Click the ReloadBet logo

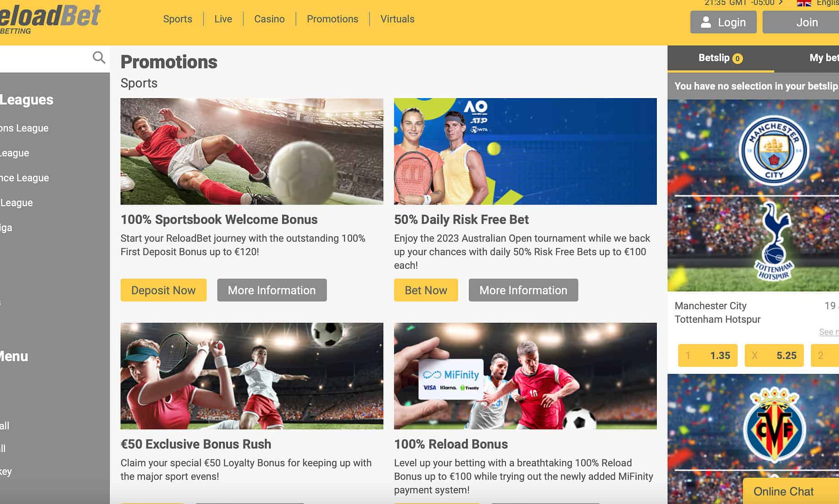point(50,19)
